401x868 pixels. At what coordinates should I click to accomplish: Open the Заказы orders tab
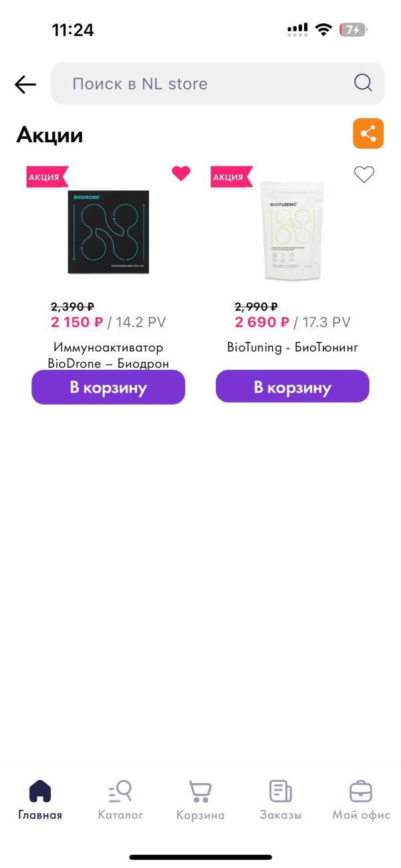click(x=281, y=800)
